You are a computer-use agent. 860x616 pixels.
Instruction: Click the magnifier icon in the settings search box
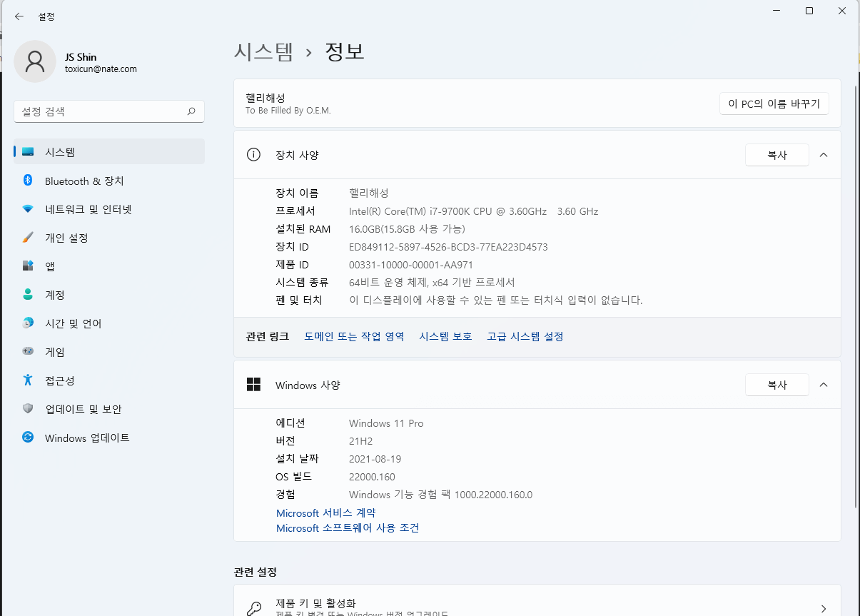point(191,111)
